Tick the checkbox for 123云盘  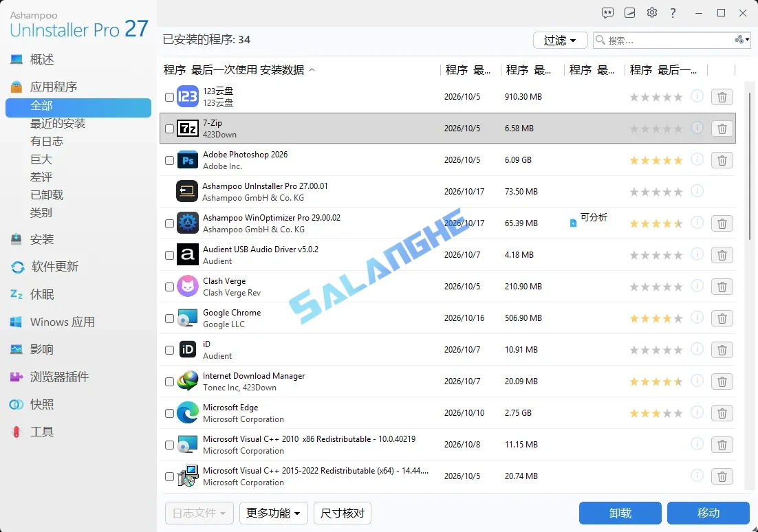click(169, 97)
